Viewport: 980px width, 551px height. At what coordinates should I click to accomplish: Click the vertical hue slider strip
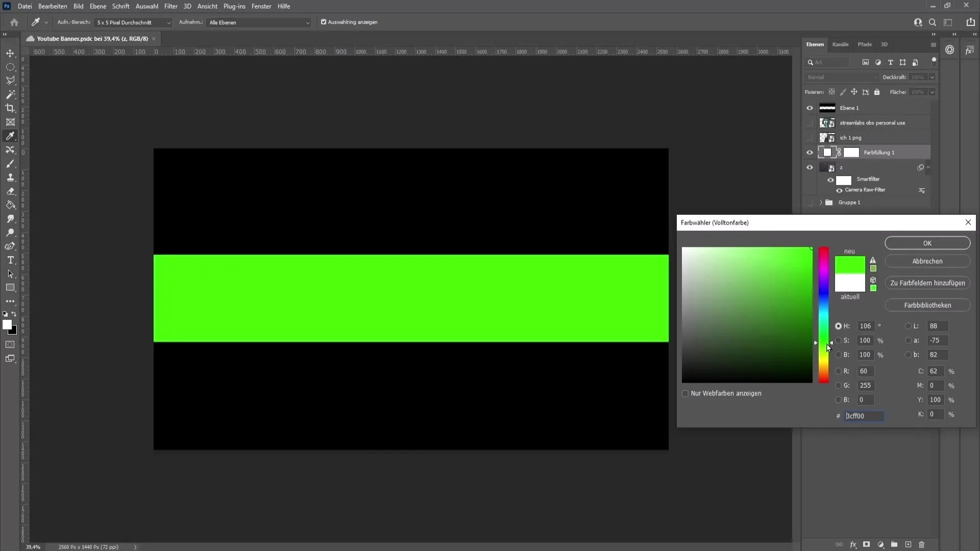(x=824, y=315)
